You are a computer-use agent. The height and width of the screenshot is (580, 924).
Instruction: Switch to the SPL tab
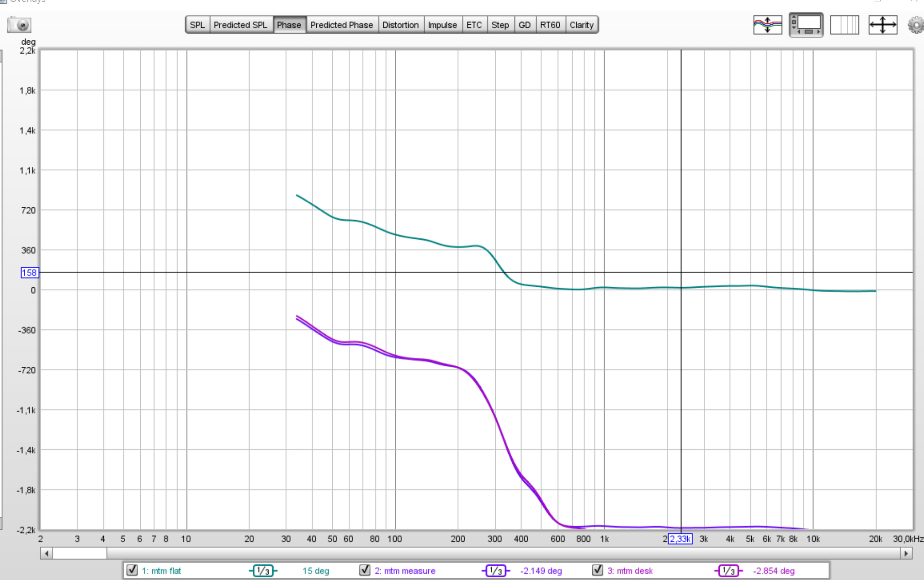click(197, 25)
